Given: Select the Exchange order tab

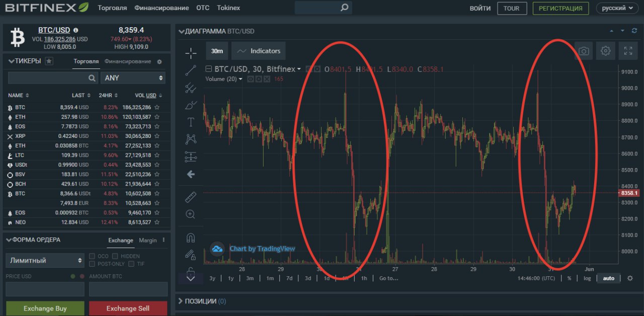Looking at the screenshot, I should click(x=121, y=240).
